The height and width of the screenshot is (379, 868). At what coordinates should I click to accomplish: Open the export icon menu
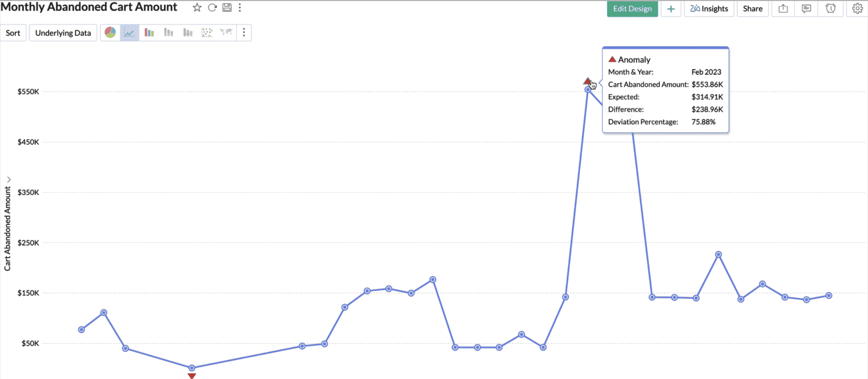[783, 9]
